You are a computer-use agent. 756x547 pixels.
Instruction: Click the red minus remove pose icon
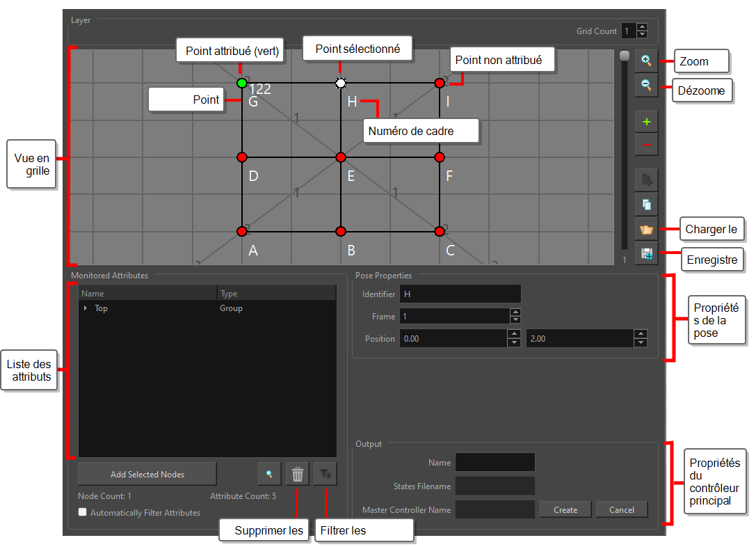(x=646, y=145)
